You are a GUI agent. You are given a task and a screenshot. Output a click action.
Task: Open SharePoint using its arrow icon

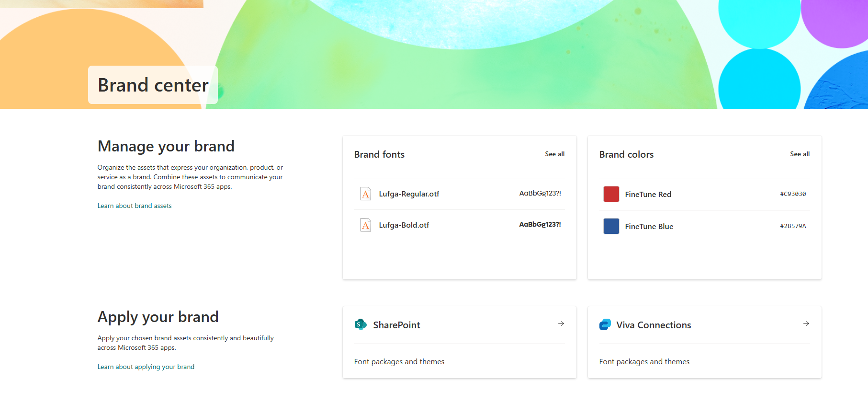point(561,324)
